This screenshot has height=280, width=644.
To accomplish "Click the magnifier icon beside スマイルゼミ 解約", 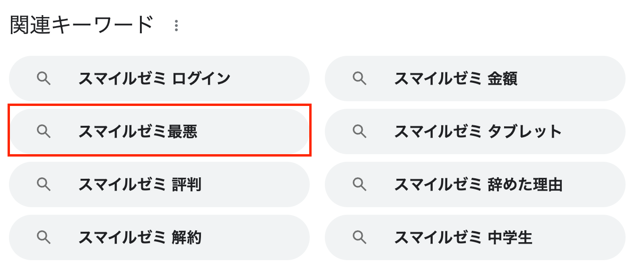I will pyautogui.click(x=44, y=238).
